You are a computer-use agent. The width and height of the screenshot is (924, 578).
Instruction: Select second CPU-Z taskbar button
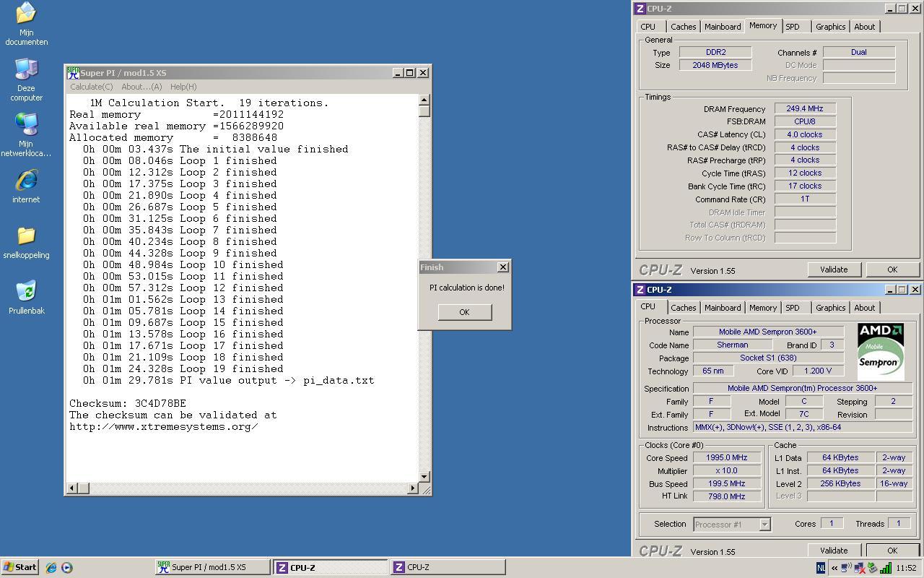point(448,567)
